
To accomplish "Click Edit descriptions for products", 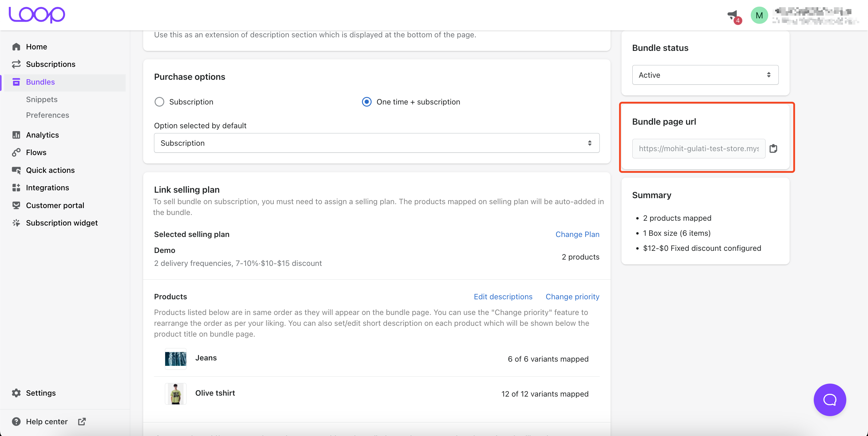I will pos(503,297).
